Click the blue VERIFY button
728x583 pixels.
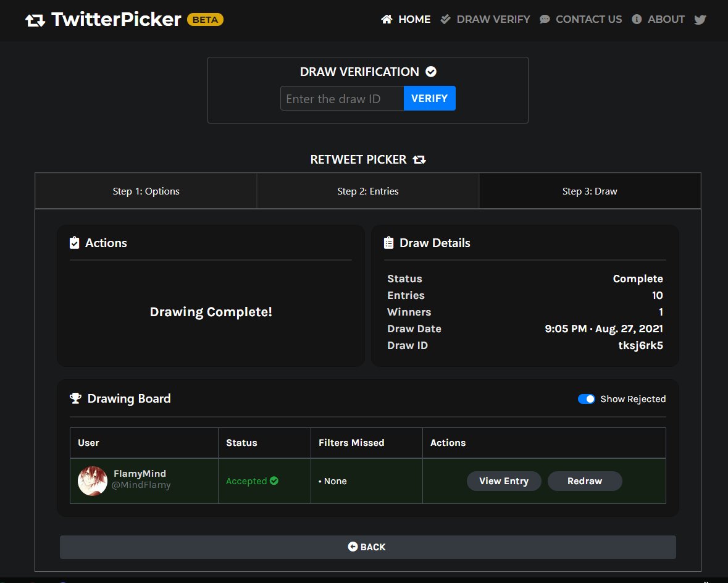point(430,98)
